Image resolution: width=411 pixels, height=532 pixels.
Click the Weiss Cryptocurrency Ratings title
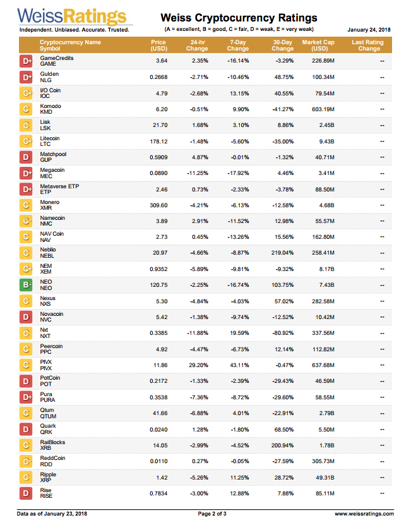[x=239, y=18]
